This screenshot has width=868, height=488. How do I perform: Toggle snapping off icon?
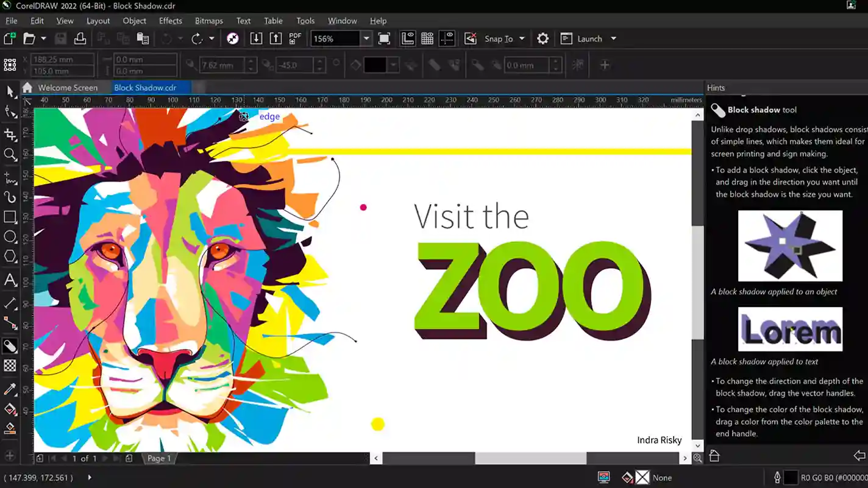(471, 38)
